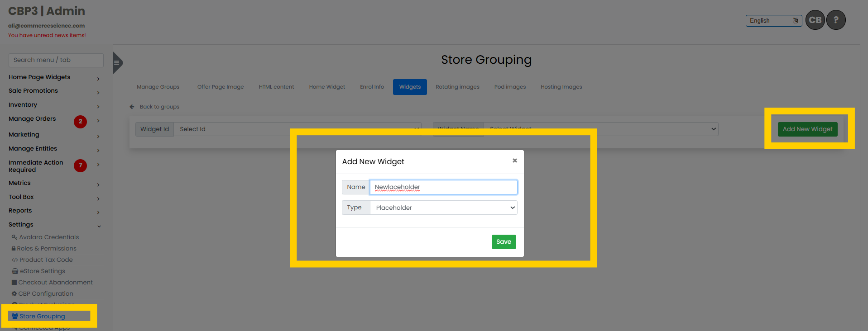Click the CB user avatar icon
The height and width of the screenshot is (331, 868).
coord(815,20)
